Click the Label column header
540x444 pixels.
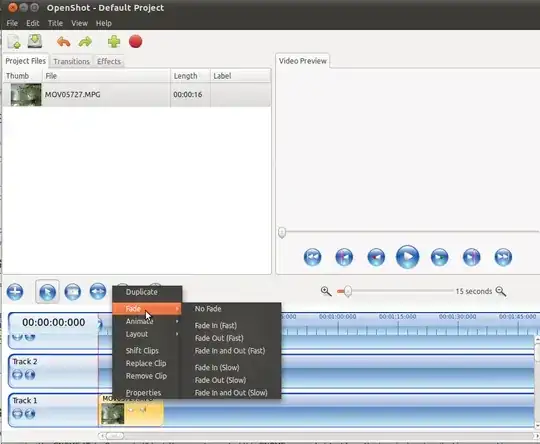click(x=241, y=76)
